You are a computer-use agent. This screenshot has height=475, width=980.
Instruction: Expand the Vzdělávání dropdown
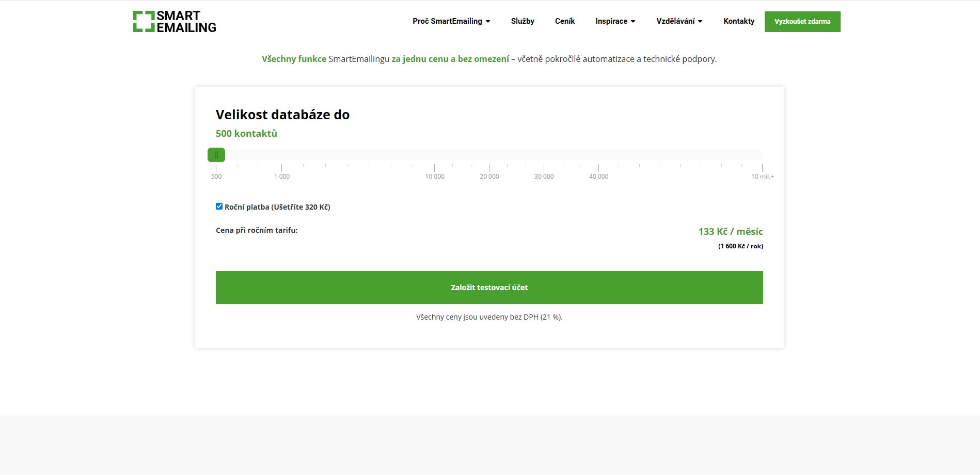coord(679,21)
